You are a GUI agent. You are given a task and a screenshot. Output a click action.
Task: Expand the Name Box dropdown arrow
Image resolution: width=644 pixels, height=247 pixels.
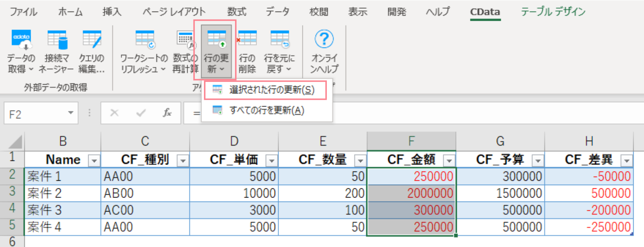click(71, 113)
